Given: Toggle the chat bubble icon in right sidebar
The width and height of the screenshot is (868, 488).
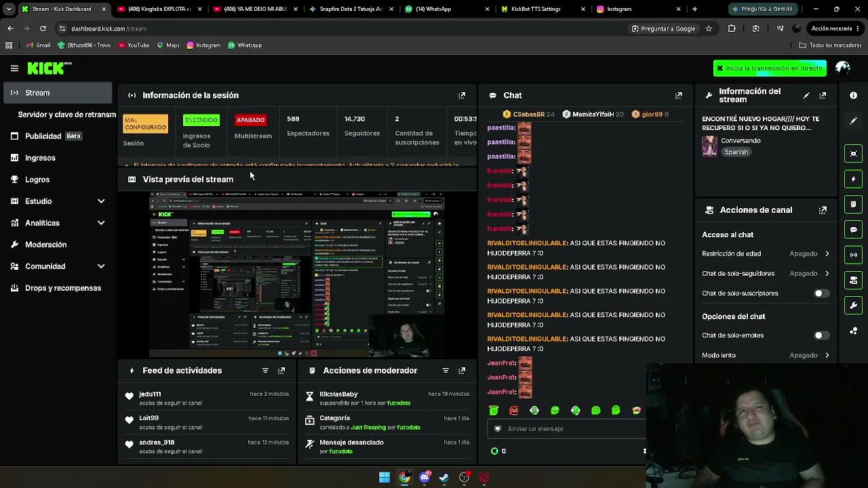Looking at the screenshot, I should pos(853,230).
